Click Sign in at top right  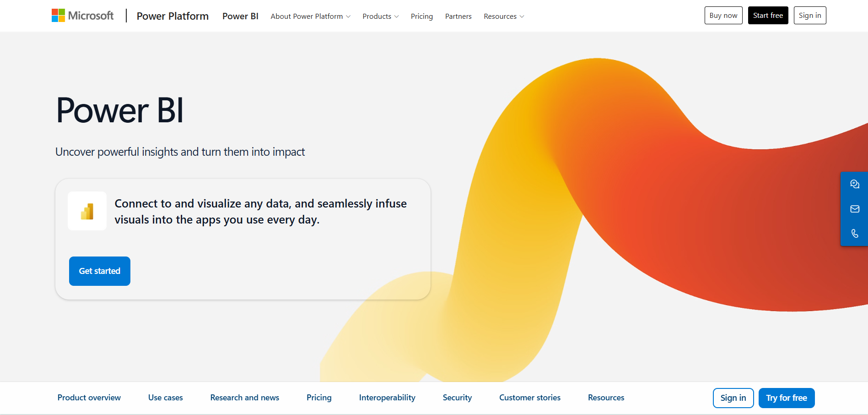click(x=810, y=16)
